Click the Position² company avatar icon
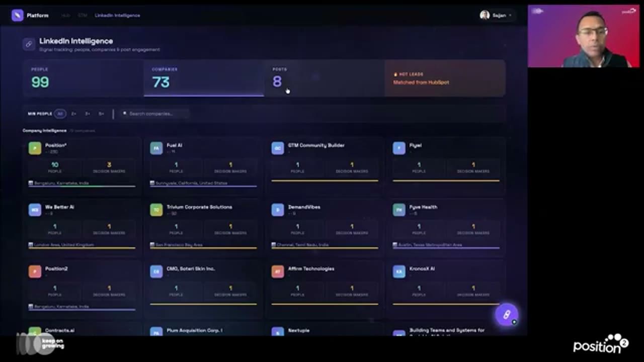Screen dimensions: 644x362 [x=35, y=148]
